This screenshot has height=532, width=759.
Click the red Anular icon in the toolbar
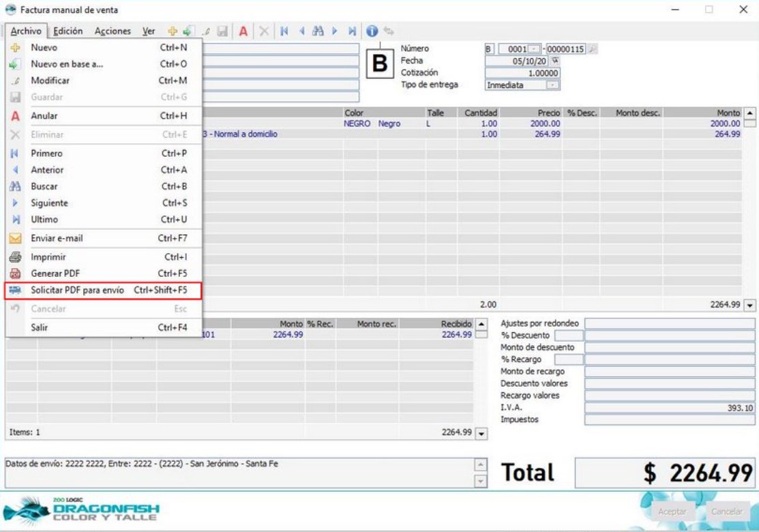click(x=243, y=31)
